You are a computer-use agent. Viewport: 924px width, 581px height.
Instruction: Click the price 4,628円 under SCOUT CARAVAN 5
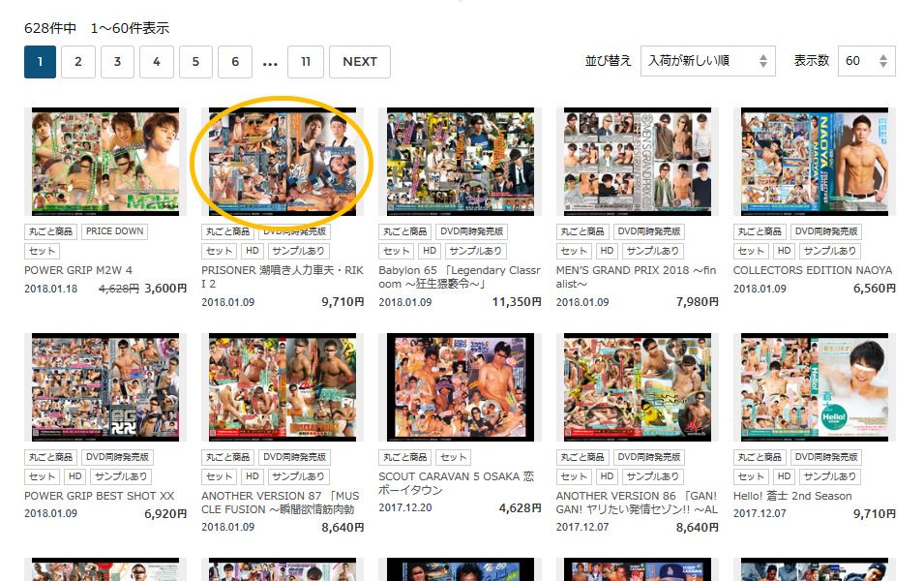pyautogui.click(x=520, y=507)
